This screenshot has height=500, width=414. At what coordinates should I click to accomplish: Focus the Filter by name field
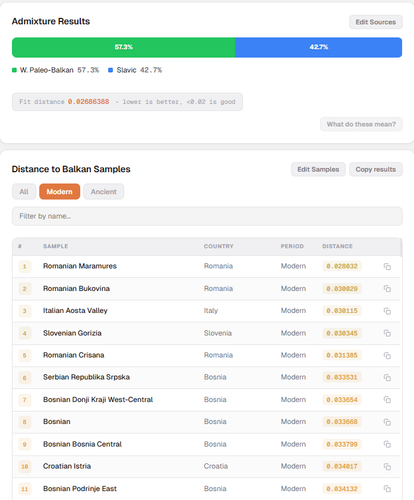(x=207, y=216)
